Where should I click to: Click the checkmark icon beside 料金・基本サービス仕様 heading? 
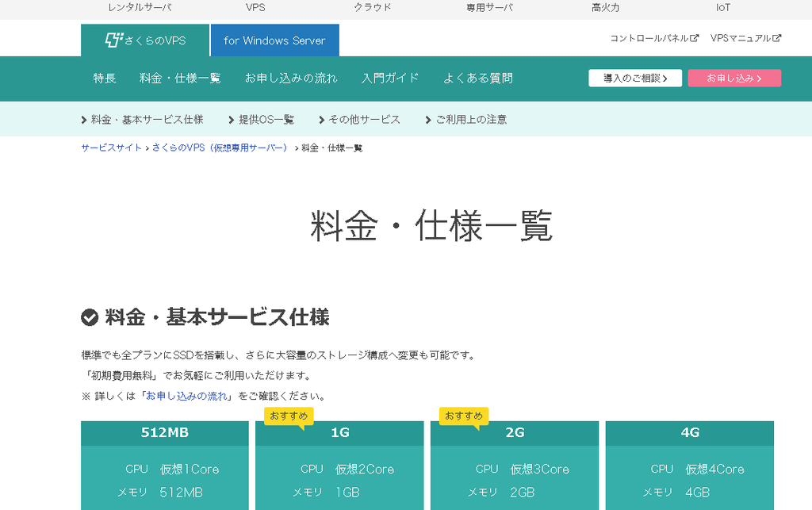pos(90,317)
